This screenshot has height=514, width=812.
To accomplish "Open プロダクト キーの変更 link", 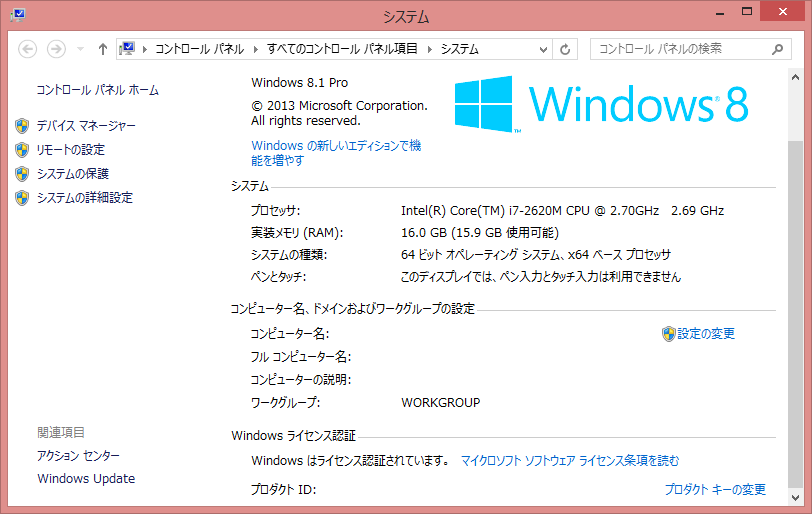I will coord(715,490).
